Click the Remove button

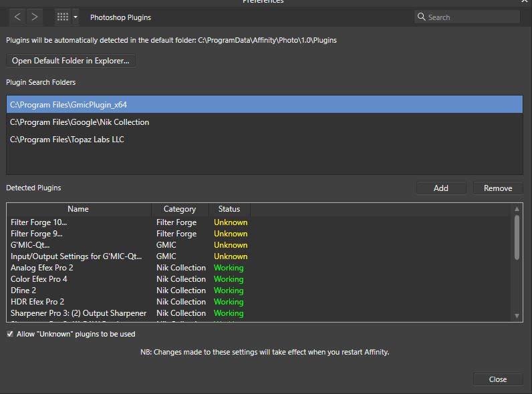[498, 188]
